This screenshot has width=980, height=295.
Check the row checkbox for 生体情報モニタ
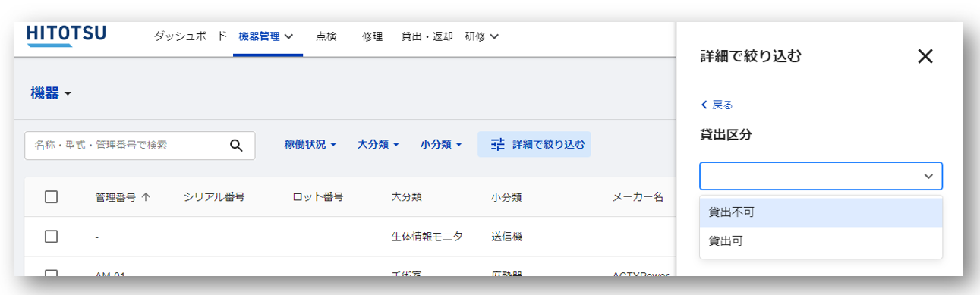click(x=51, y=236)
